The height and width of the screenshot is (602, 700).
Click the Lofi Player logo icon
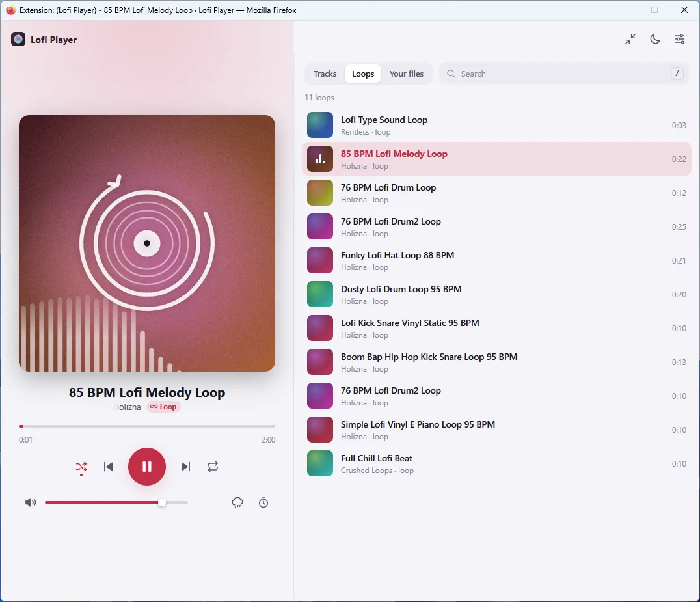(x=18, y=39)
